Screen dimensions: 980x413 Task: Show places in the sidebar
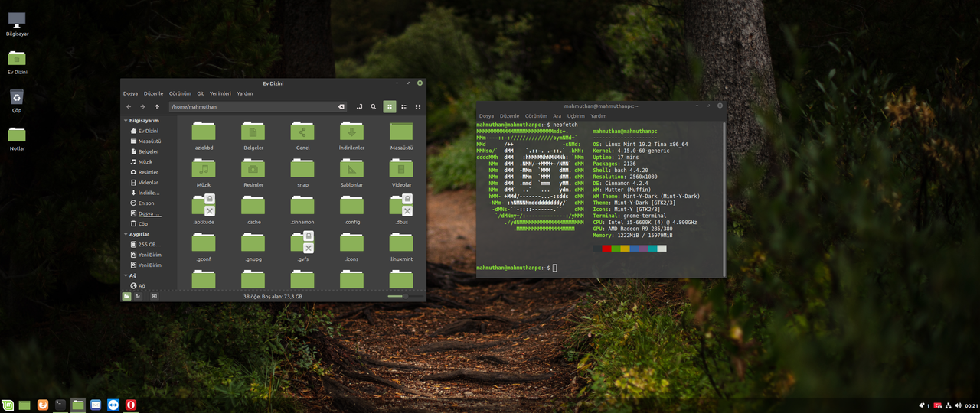126,295
